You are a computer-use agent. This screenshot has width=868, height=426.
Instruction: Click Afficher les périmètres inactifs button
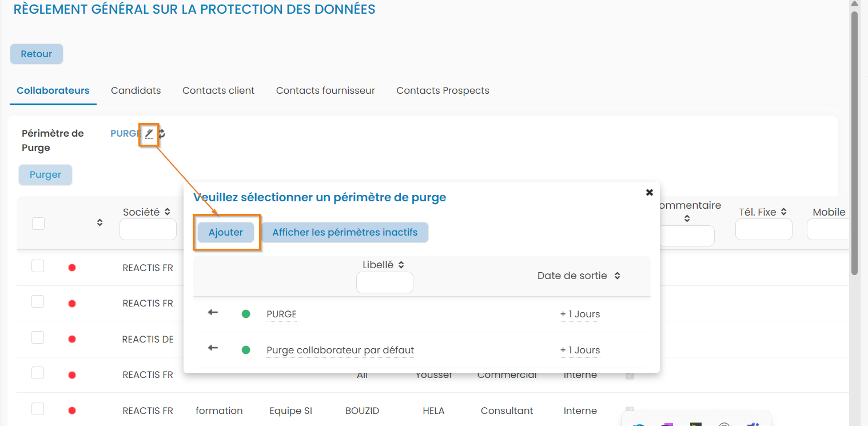tap(345, 232)
